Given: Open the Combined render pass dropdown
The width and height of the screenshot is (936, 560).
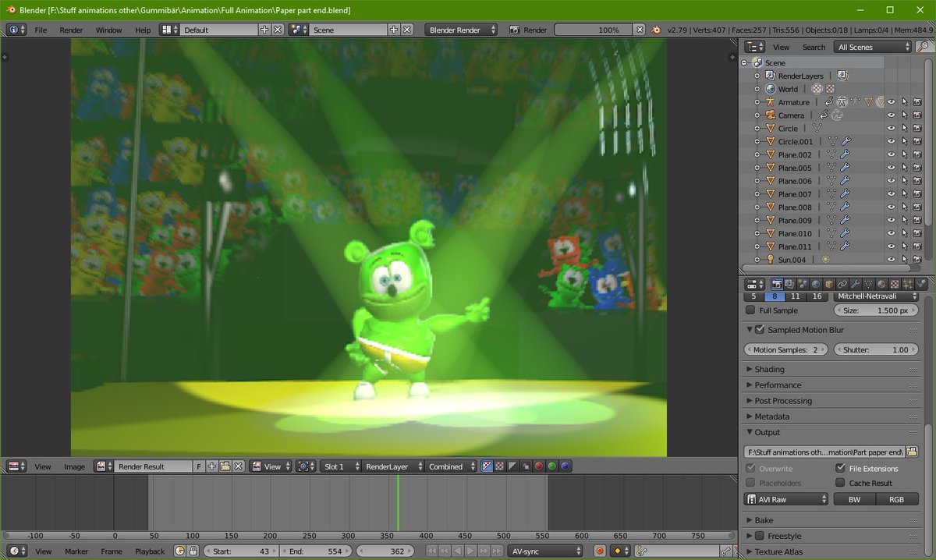Looking at the screenshot, I should click(x=450, y=466).
